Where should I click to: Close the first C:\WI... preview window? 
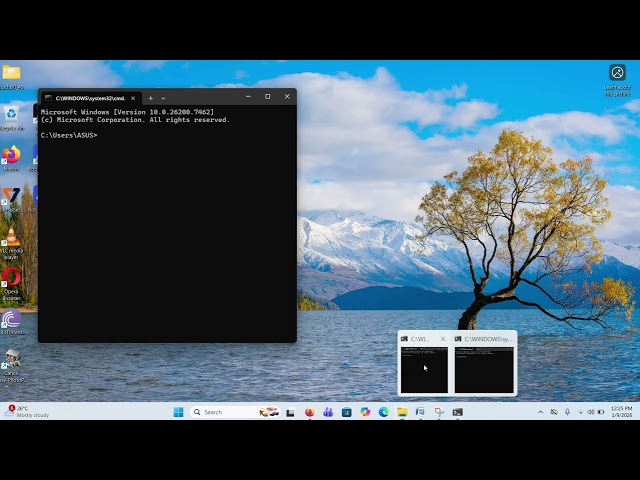click(x=443, y=339)
